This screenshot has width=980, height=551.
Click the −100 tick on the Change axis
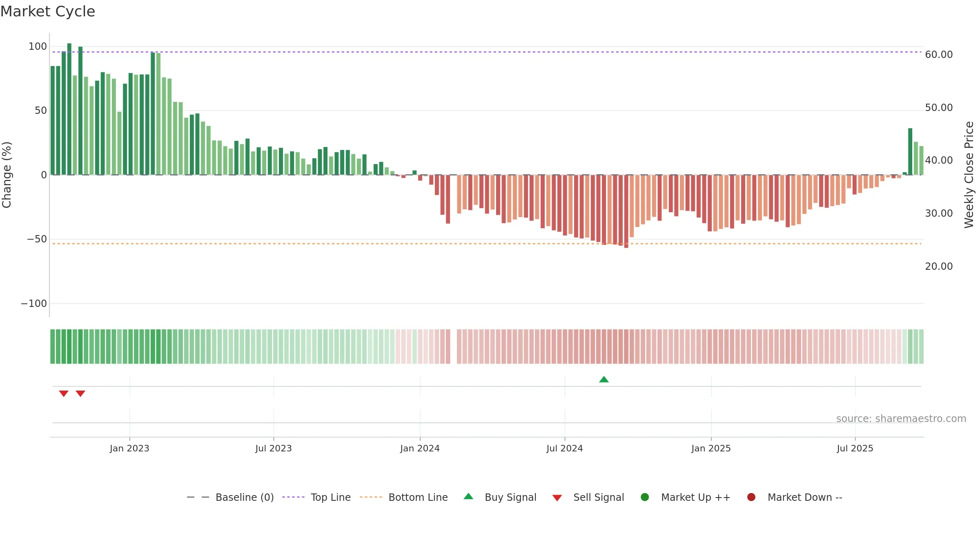34,304
